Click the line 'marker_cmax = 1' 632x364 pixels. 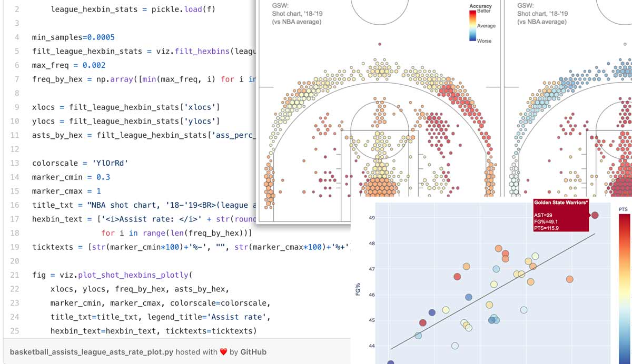pos(66,191)
